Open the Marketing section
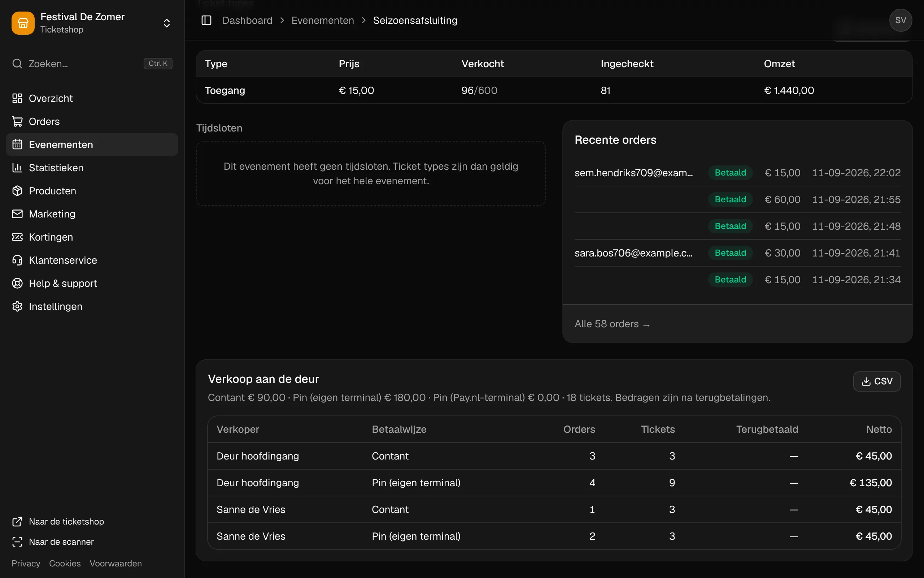 pos(92,214)
